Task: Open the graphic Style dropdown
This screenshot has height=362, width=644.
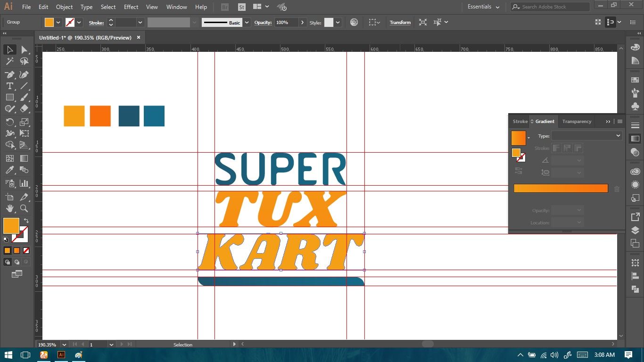Action: tap(338, 22)
